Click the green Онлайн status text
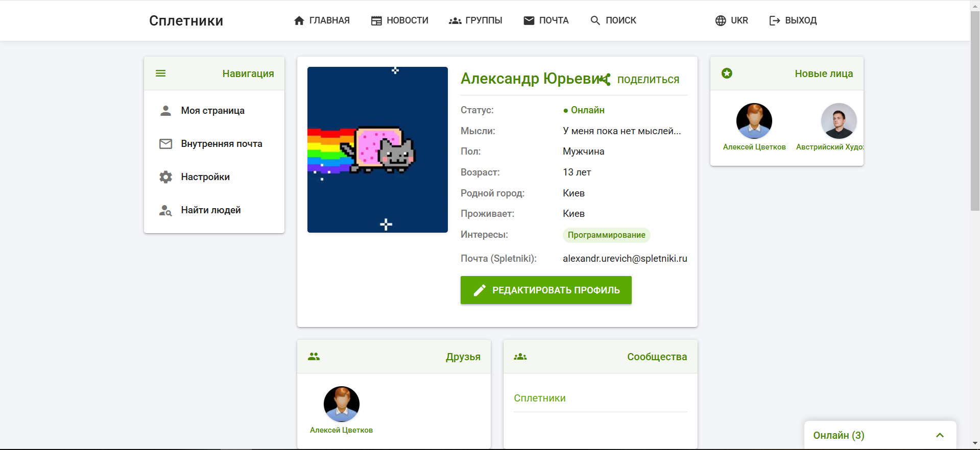 coord(584,110)
